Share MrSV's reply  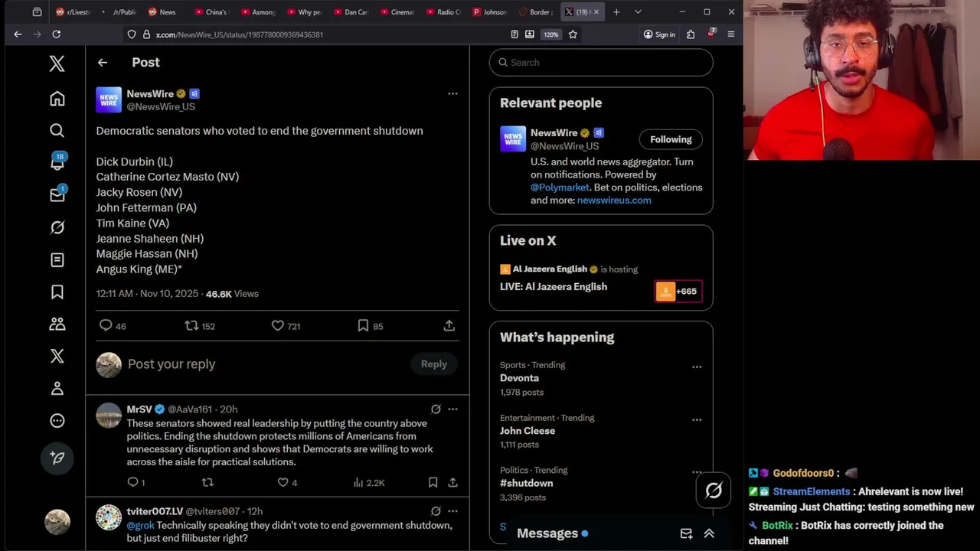pos(452,483)
